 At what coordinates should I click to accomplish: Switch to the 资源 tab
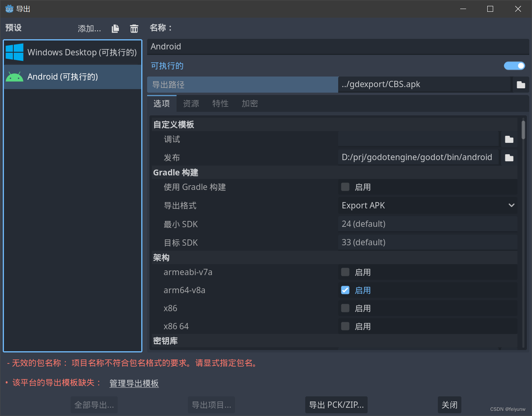coord(191,104)
